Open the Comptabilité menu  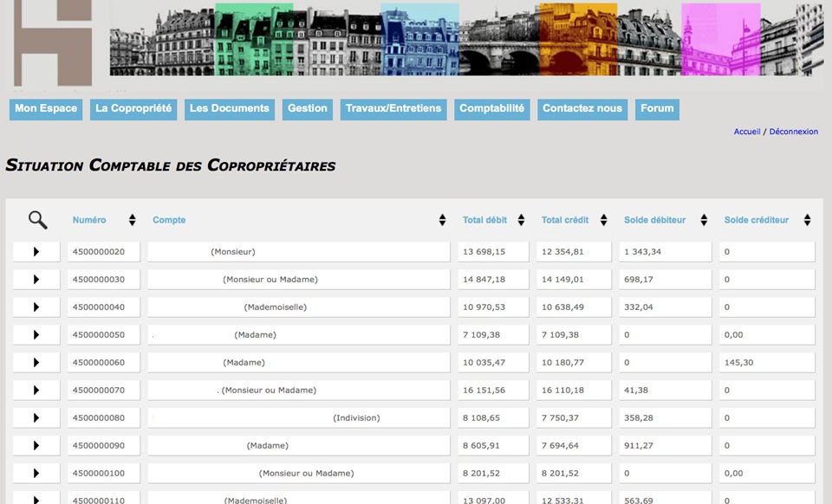pos(492,109)
